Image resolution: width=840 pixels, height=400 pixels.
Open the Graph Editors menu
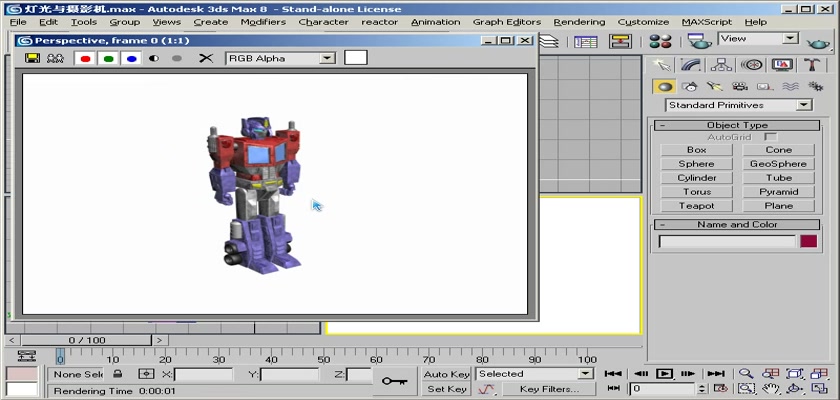(507, 22)
